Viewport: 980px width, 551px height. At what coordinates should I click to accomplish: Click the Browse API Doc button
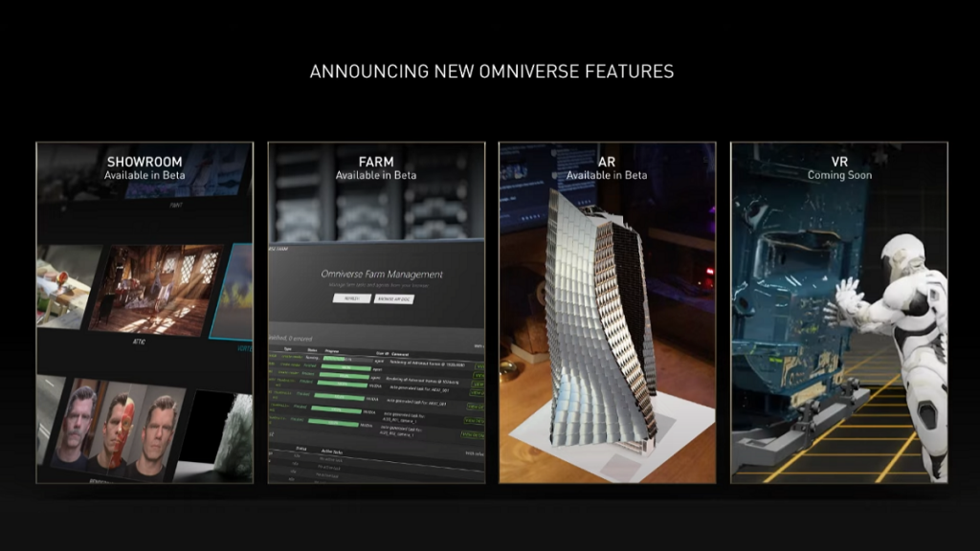[x=393, y=299]
